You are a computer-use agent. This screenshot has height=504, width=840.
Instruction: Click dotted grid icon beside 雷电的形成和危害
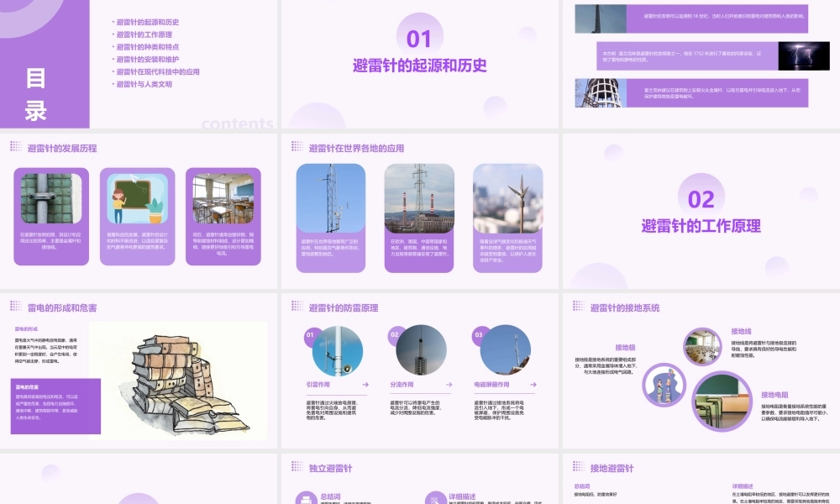pyautogui.click(x=16, y=306)
